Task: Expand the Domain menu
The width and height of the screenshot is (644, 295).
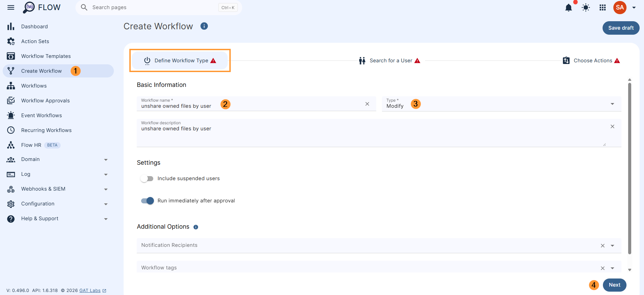Action: coord(106,160)
